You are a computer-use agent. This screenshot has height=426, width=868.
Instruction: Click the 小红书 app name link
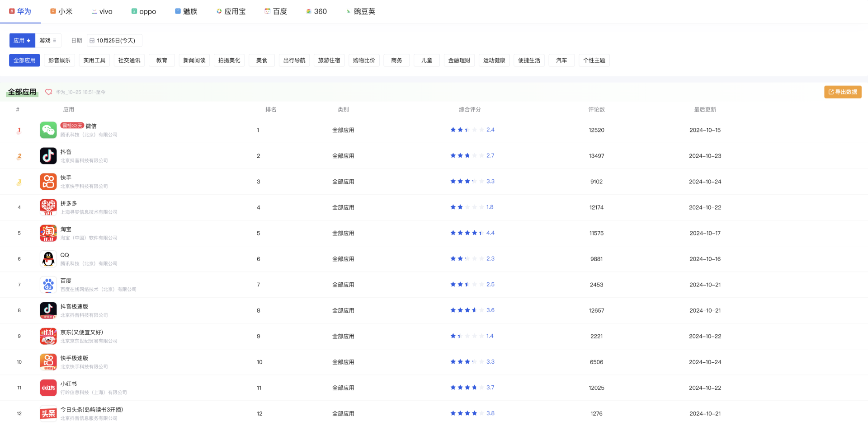click(x=69, y=384)
